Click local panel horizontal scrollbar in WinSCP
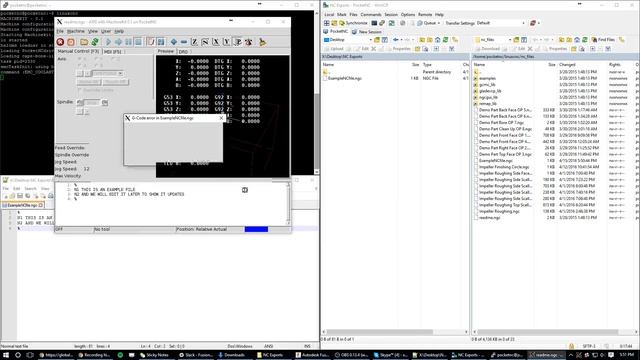 [x=395, y=331]
